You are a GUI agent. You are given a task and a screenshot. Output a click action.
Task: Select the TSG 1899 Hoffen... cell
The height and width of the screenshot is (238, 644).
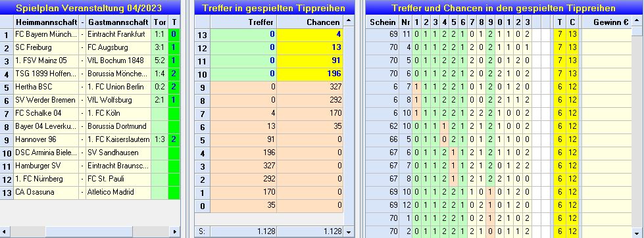[46, 74]
